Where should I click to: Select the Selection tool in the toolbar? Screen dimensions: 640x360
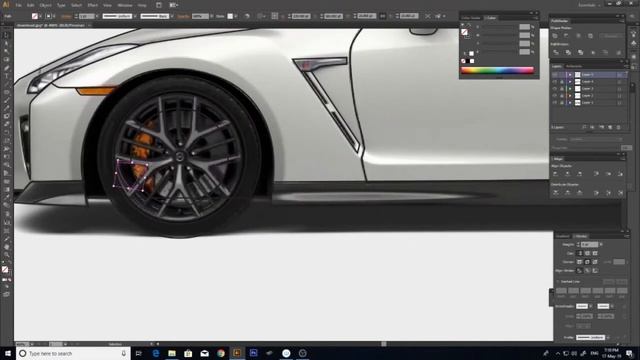point(6,36)
